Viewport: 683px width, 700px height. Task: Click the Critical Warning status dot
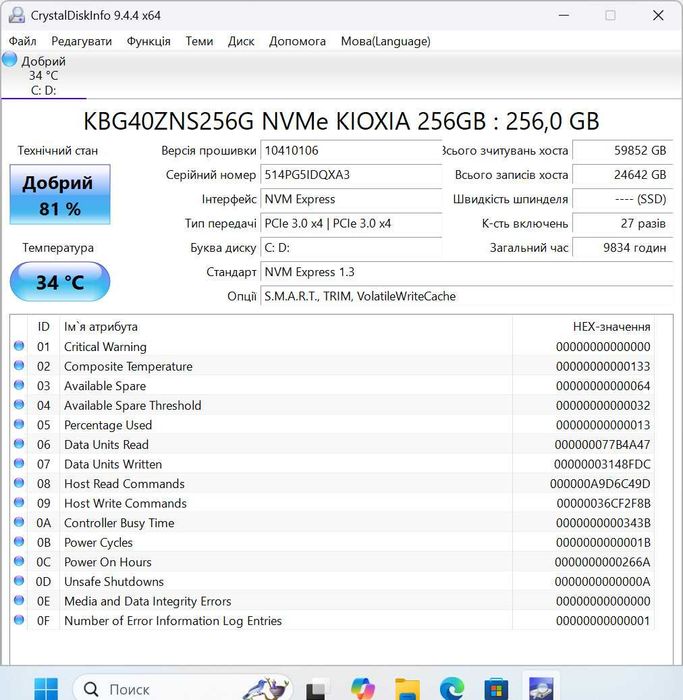click(x=19, y=346)
